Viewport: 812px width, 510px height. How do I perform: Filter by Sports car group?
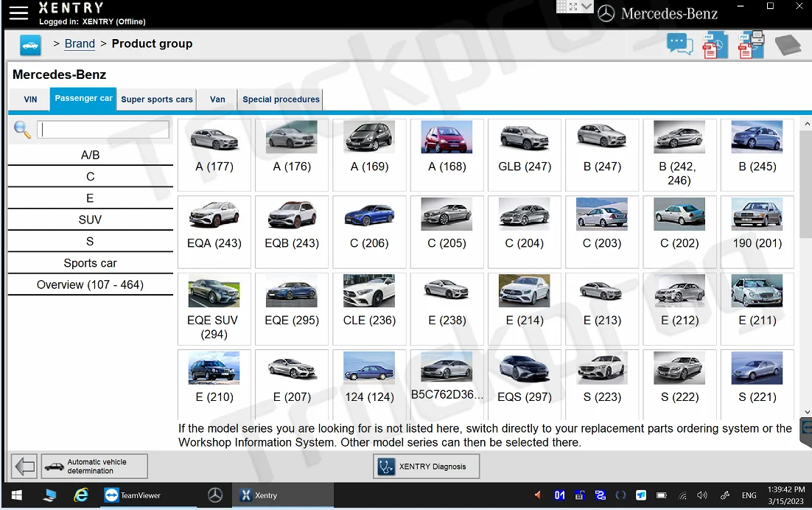pos(90,264)
